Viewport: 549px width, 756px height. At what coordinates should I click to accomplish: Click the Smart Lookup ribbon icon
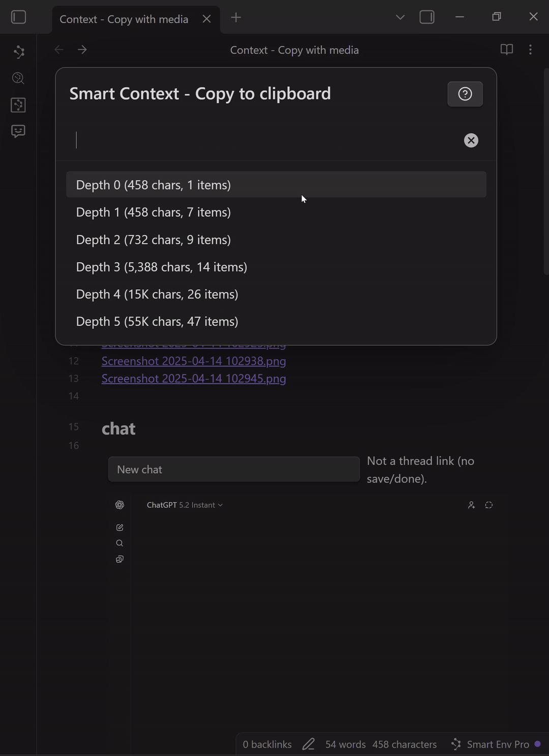18,78
